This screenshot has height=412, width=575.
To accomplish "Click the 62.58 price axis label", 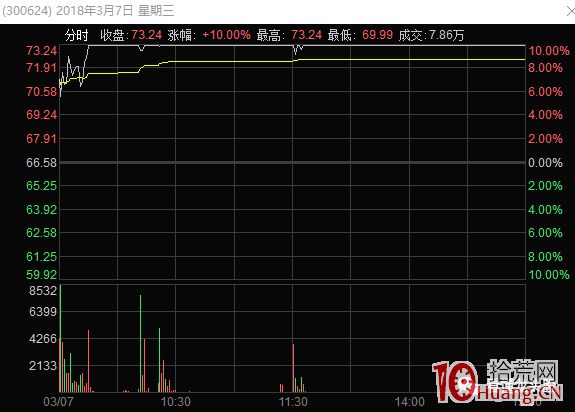I will (x=41, y=233).
